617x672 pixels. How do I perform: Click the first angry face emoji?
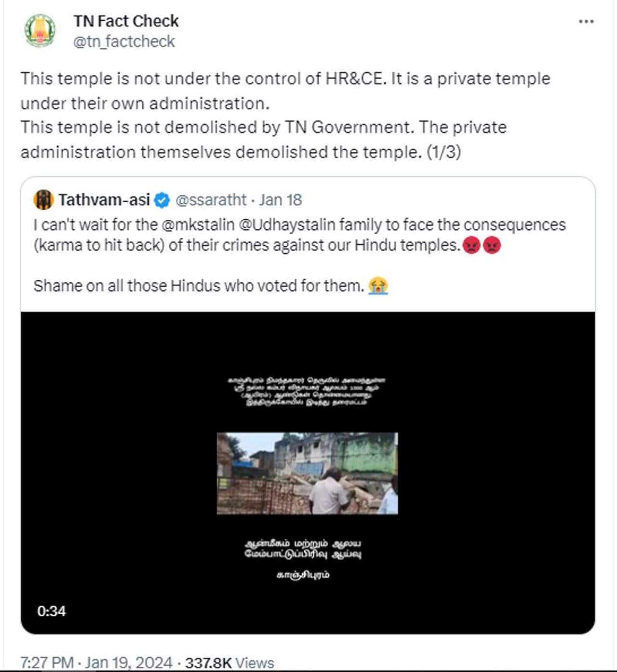click(471, 246)
